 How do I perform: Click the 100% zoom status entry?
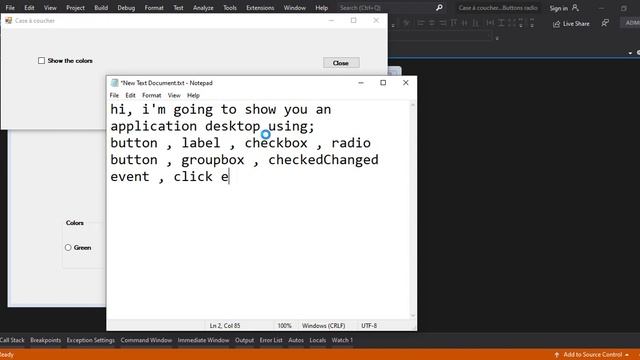click(x=284, y=326)
